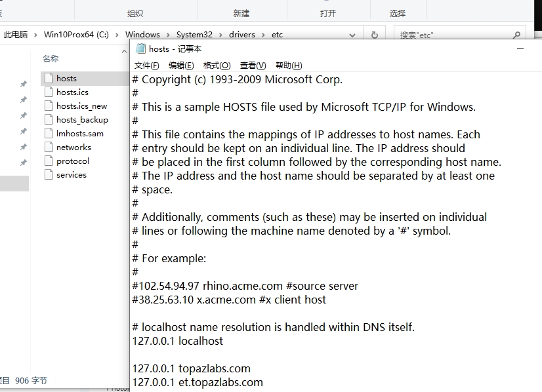Viewport: 542px width, 392px height.
Task: Expand the chevron after System32 in path
Action: [220, 35]
